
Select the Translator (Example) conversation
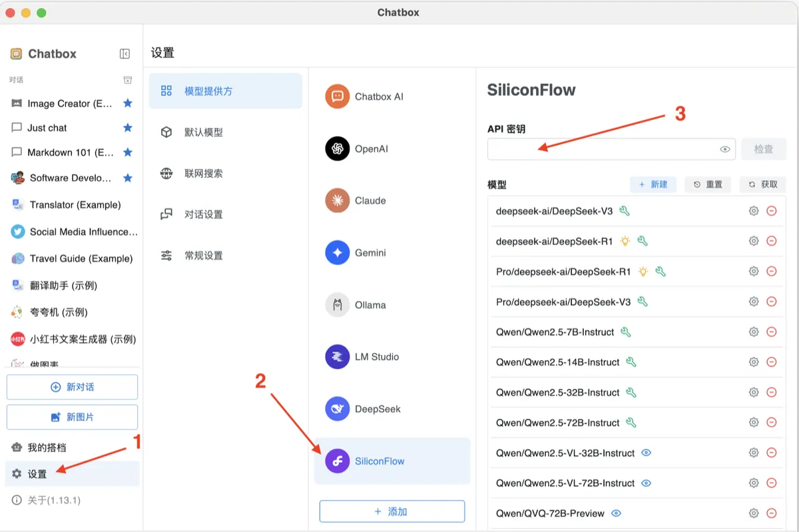click(72, 204)
